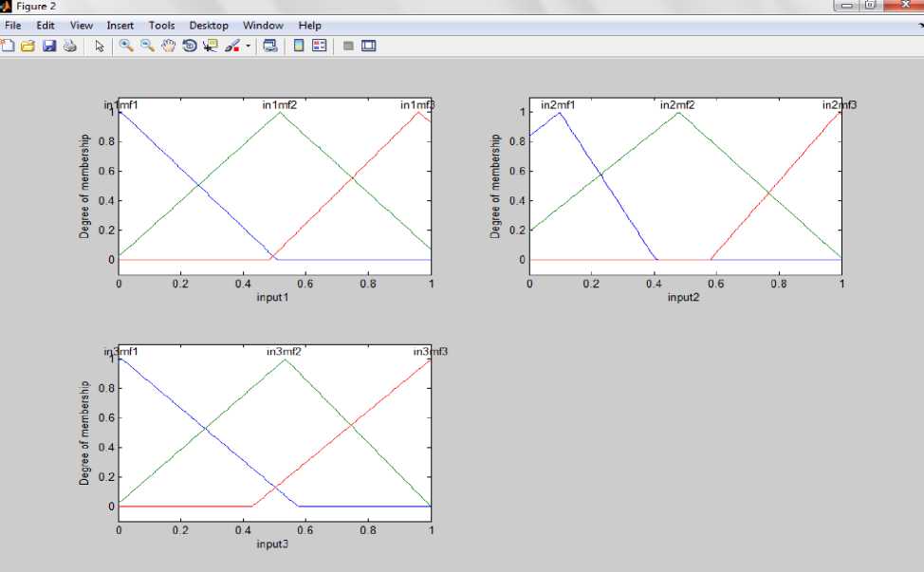Activate the Pan hand tool
The height and width of the screenshot is (572, 924).
[168, 46]
